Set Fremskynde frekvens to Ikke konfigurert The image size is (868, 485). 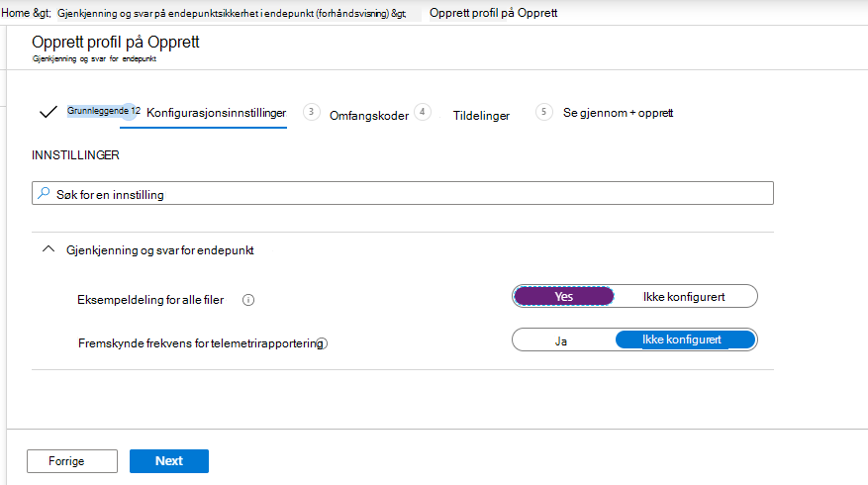pyautogui.click(x=685, y=339)
